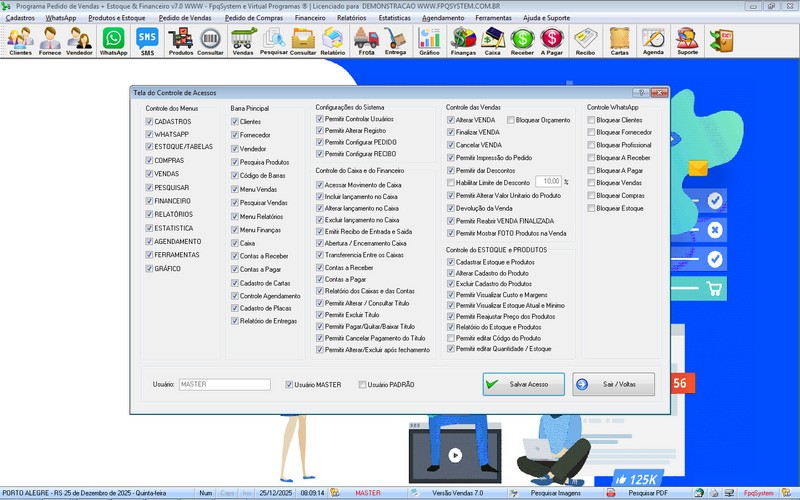Image resolution: width=800 pixels, height=500 pixels.
Task: Click the Receber green dollar icon
Action: (522, 41)
